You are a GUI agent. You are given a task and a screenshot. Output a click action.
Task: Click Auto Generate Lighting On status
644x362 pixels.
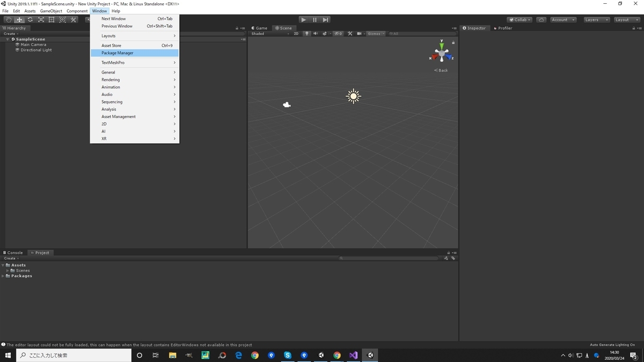(612, 345)
